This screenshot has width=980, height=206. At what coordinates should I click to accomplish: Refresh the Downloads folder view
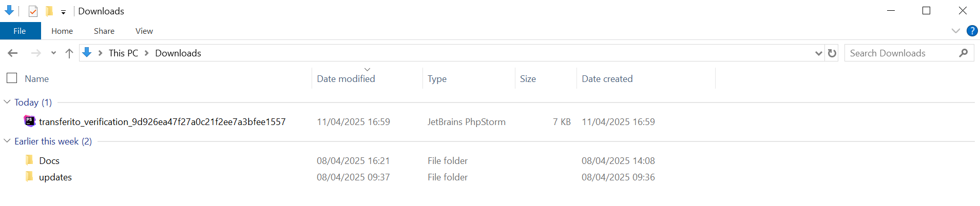(832, 53)
